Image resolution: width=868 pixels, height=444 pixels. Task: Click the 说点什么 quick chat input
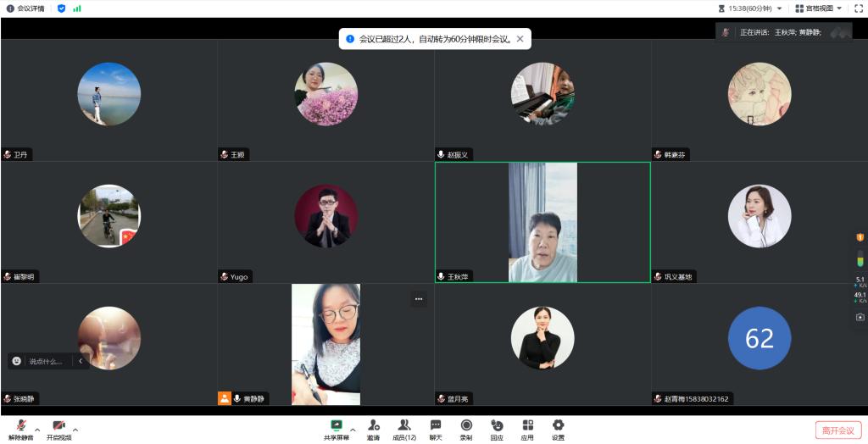[46, 361]
